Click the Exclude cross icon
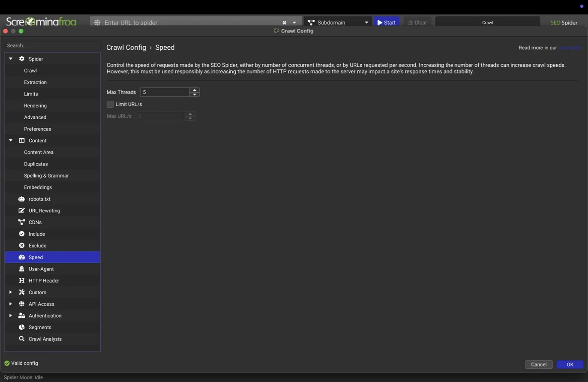This screenshot has height=382, width=588. (x=21, y=246)
